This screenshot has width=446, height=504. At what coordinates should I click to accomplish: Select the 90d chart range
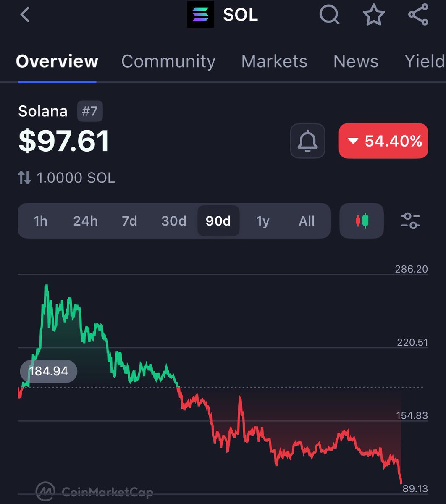218,221
